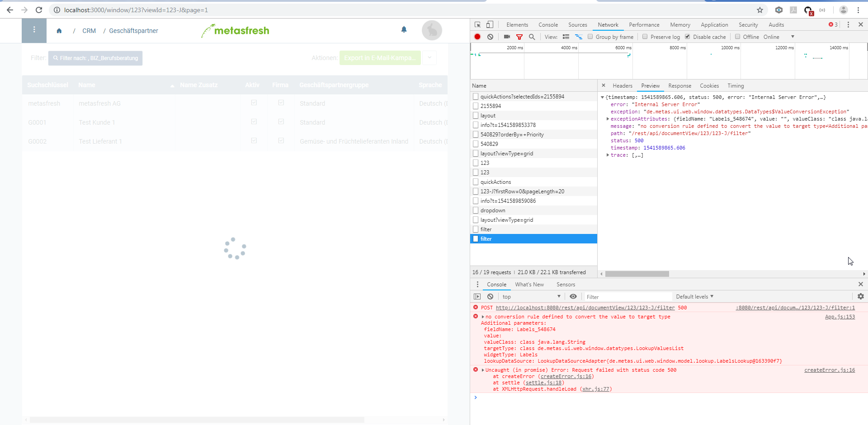Enable Preserve log checkbox
This screenshot has height=425, width=868.
(645, 37)
